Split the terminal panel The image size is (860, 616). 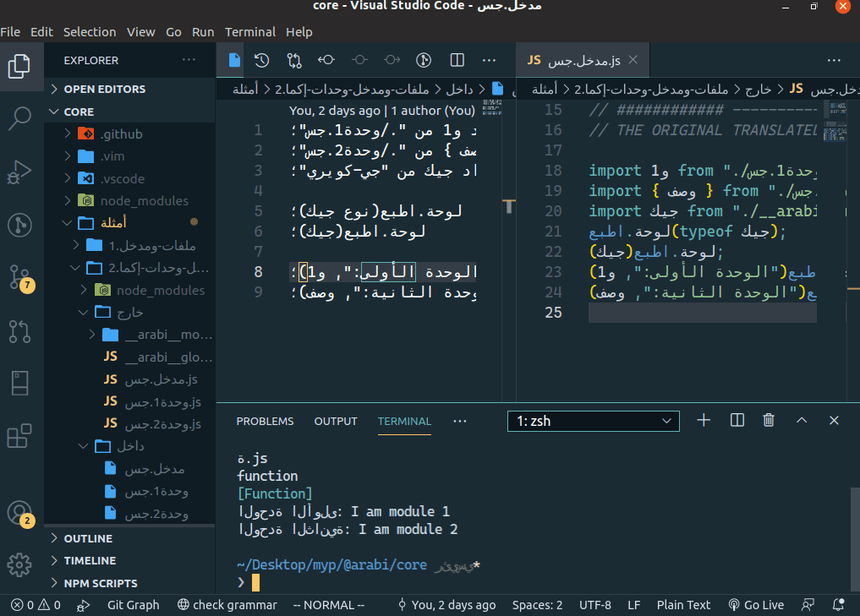coord(737,420)
